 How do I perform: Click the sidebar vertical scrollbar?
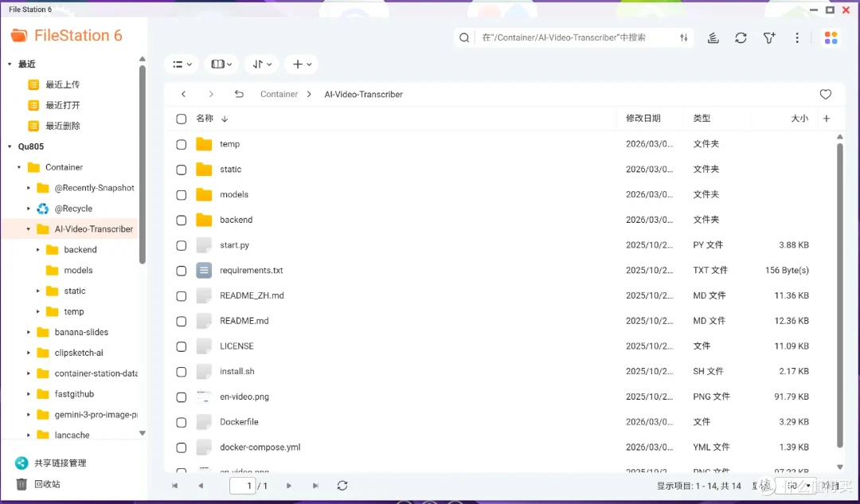[x=142, y=165]
